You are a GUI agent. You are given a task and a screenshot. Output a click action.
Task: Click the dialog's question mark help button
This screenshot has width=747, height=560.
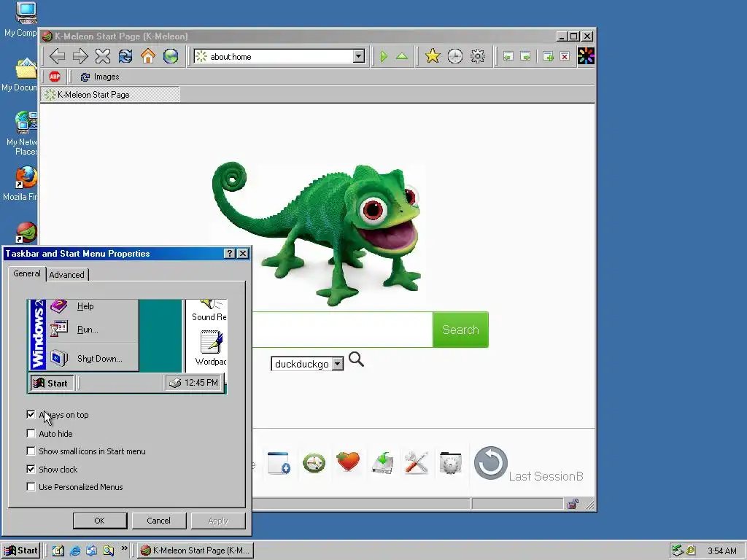pos(230,253)
